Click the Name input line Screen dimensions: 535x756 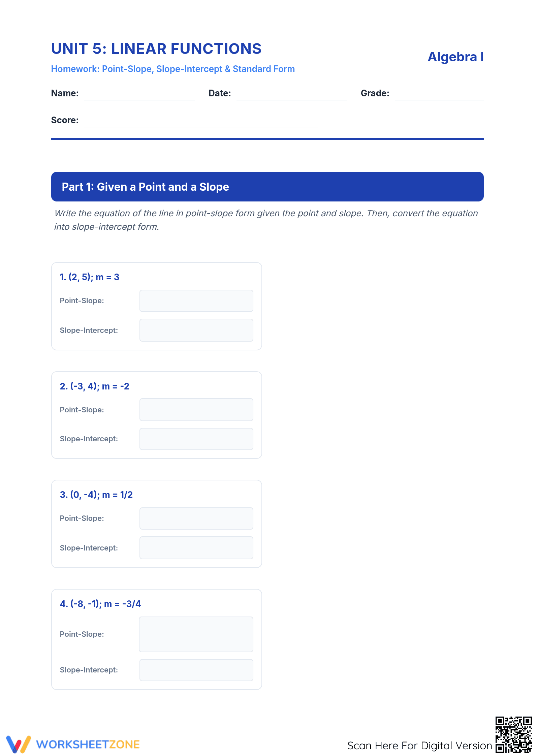139,94
